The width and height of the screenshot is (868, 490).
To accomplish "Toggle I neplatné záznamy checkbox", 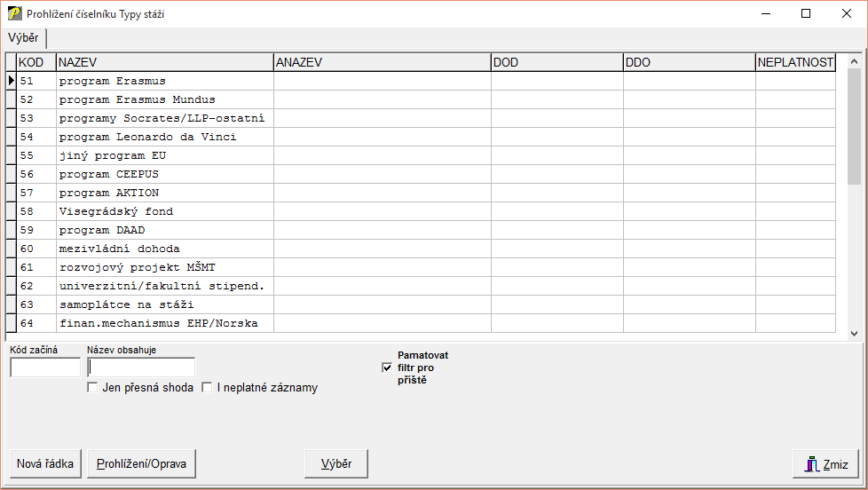I will pos(207,388).
